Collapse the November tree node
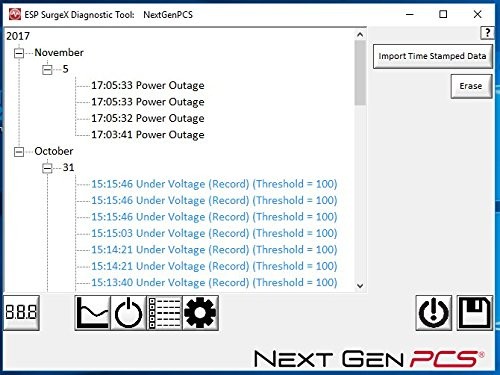Viewport: 500px width, 375px height. (19, 53)
